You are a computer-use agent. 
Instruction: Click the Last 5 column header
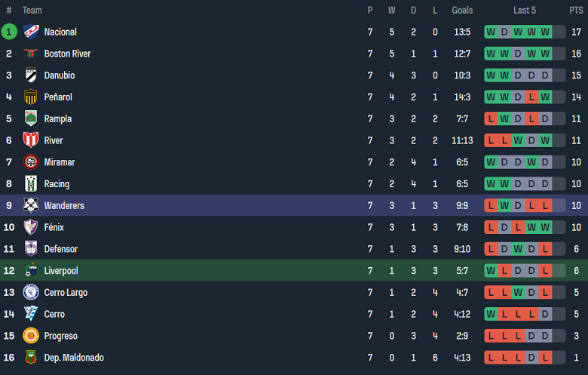524,11
